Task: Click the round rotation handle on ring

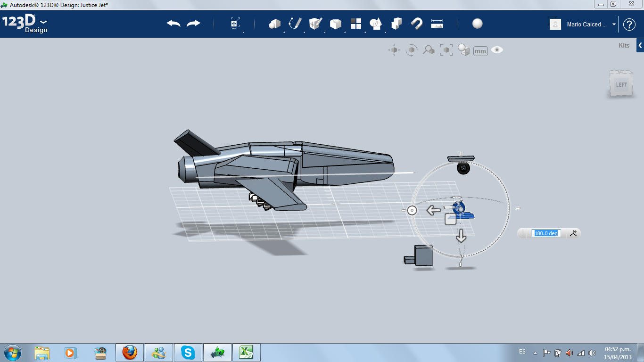Action: point(412,210)
